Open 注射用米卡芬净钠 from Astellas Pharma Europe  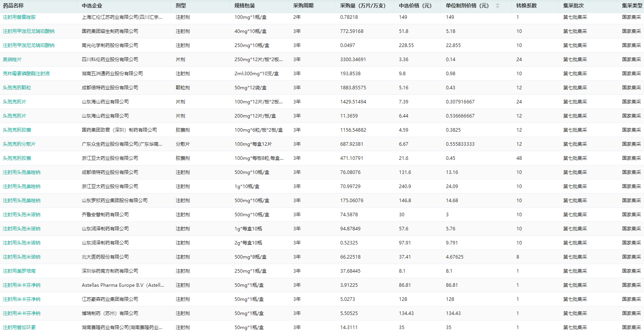(22, 285)
